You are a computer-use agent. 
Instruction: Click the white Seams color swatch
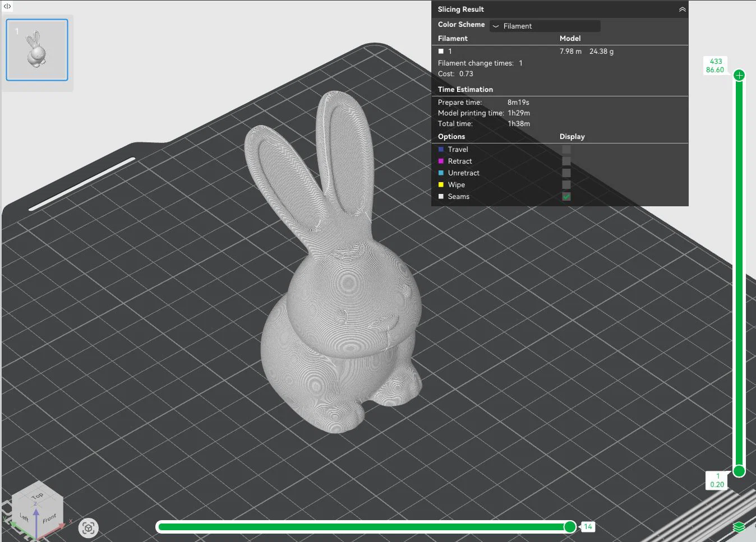click(x=441, y=197)
